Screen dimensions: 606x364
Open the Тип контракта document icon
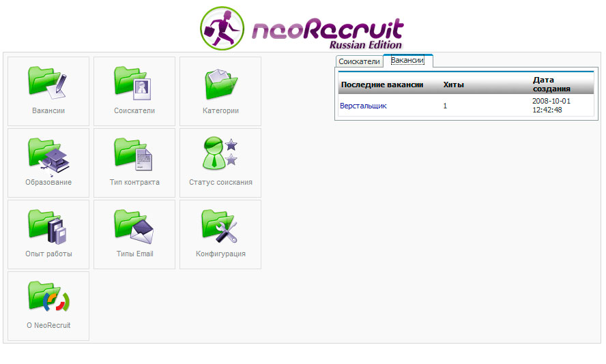[133, 154]
